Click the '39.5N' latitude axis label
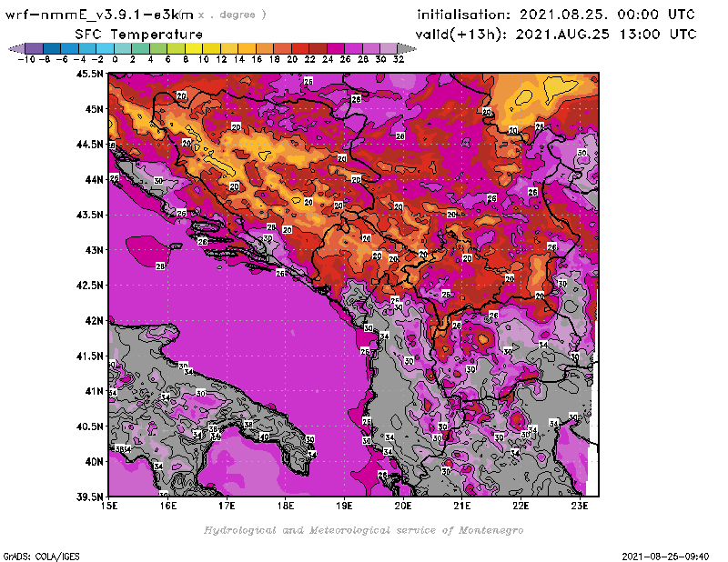This screenshot has height=562, width=728. [89, 497]
